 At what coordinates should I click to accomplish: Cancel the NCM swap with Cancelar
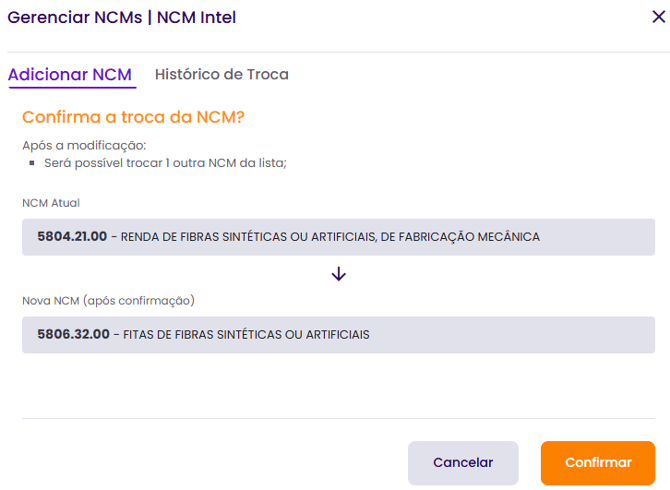(x=463, y=463)
